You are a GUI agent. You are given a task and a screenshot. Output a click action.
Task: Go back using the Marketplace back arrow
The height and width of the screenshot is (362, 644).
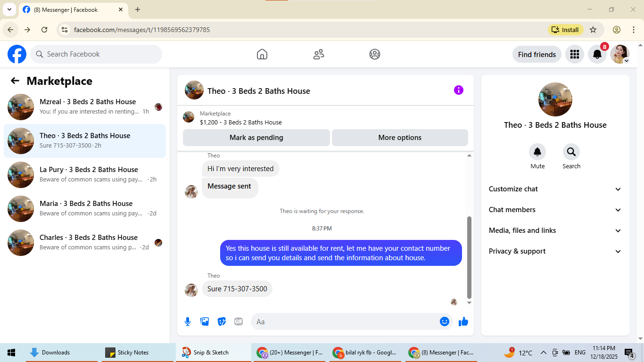click(x=15, y=81)
